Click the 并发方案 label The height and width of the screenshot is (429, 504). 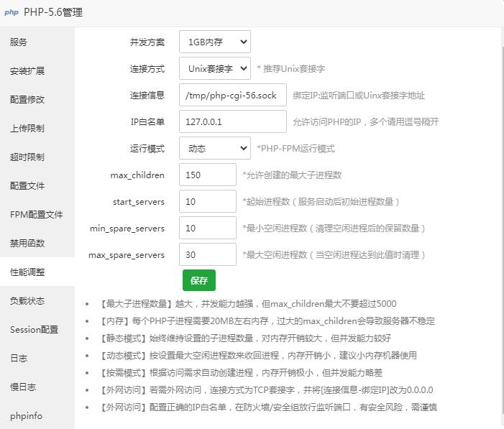click(147, 42)
